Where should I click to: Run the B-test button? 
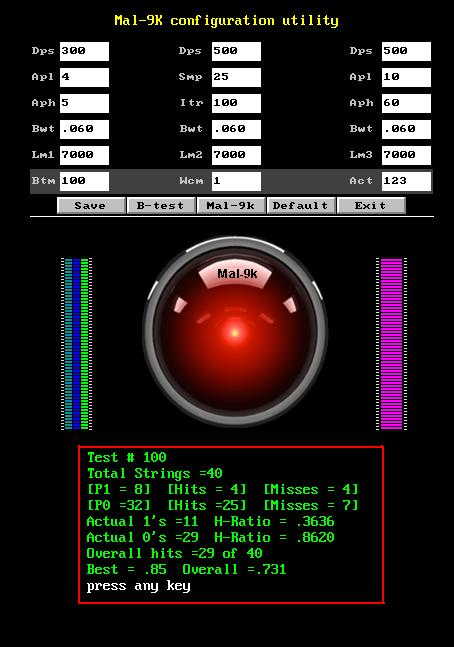(161, 205)
